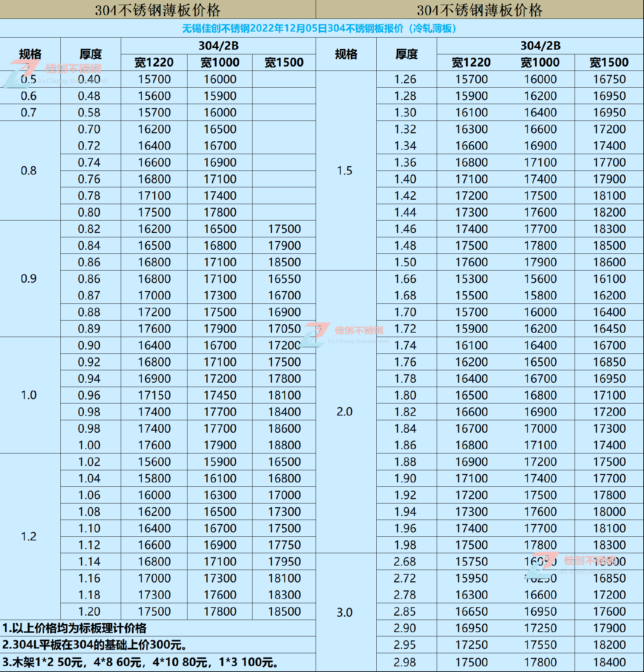This screenshot has height=672, width=644.
Task: Select 宽1500 price 16750 in 1.26 row
Action: point(610,79)
